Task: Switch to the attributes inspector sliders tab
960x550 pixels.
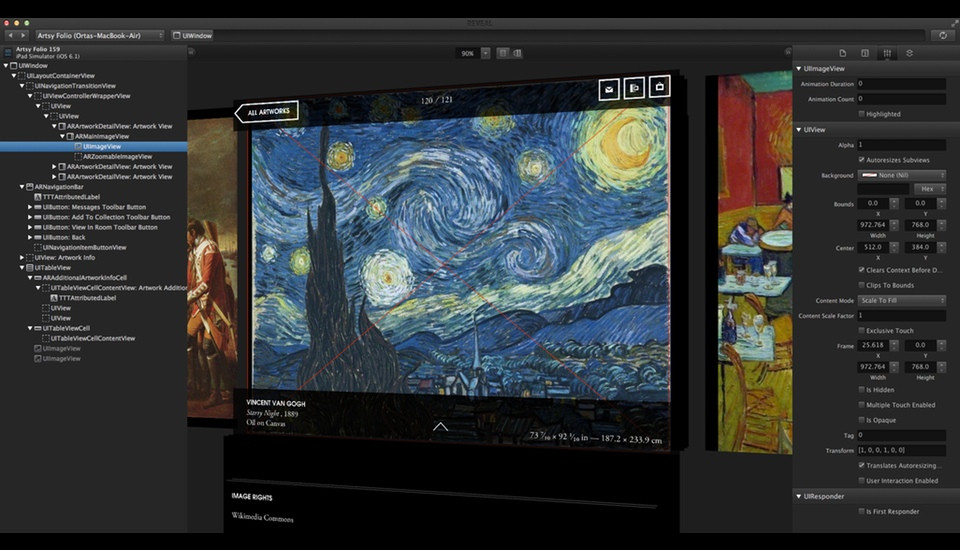Action: [x=887, y=53]
